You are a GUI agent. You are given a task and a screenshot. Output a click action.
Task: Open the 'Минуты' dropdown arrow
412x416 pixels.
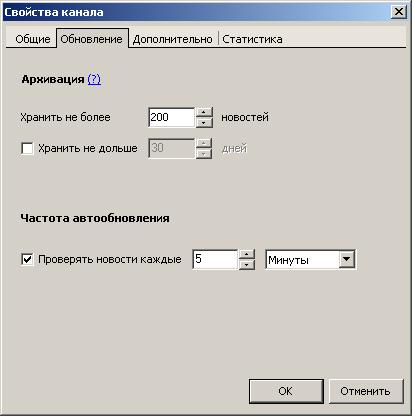coord(347,259)
